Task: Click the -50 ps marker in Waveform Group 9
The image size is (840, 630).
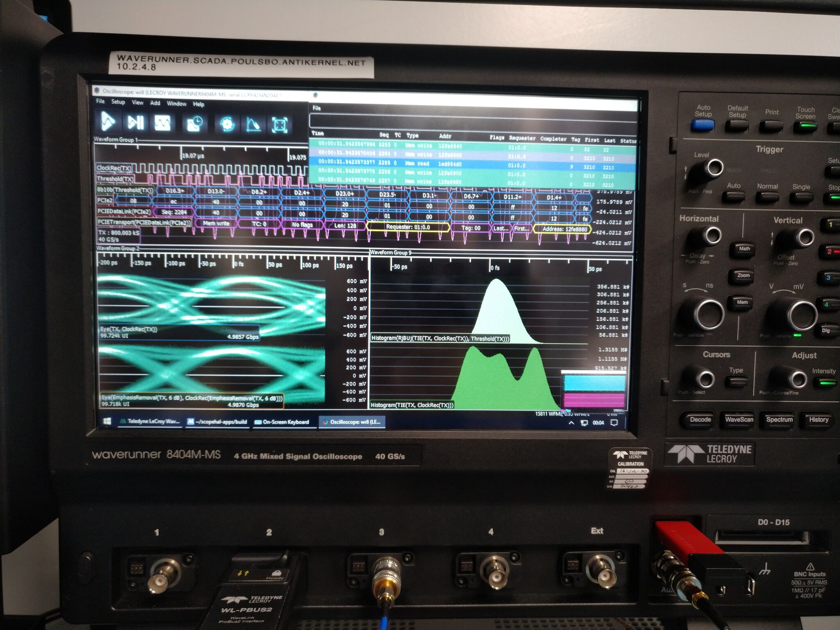Action: 399,267
